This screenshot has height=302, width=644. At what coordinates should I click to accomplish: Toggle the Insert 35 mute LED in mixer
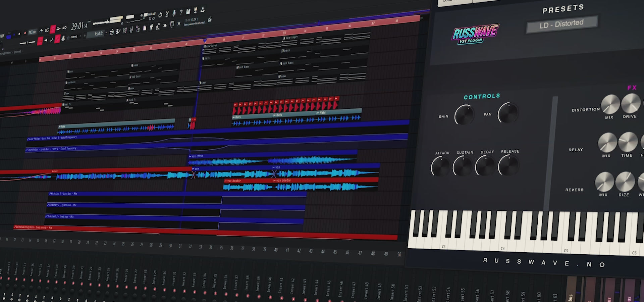215,293
